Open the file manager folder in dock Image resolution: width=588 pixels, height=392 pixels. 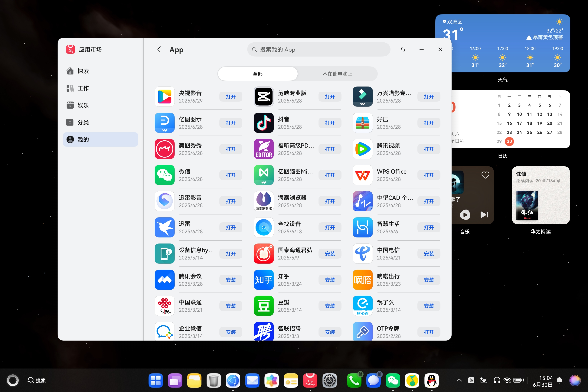coord(194,381)
